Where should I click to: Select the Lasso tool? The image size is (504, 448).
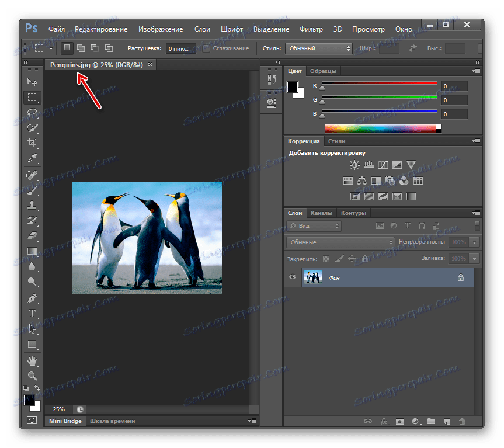pyautogui.click(x=32, y=112)
